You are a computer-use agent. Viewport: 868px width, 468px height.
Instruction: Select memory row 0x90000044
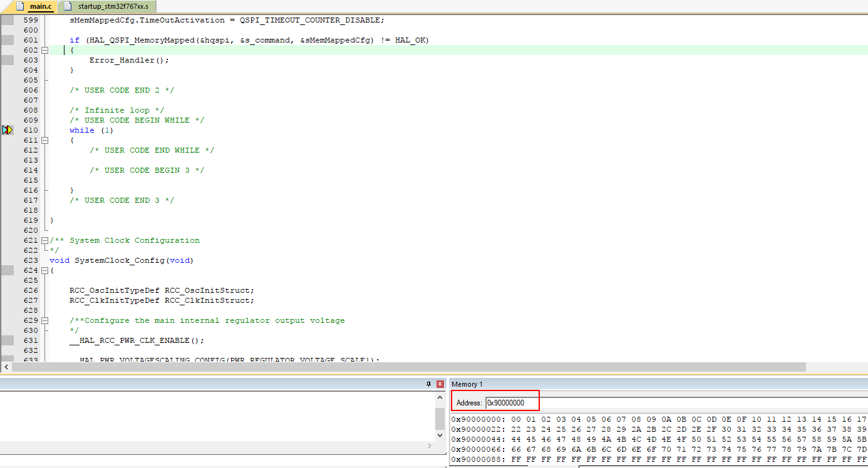pos(659,439)
